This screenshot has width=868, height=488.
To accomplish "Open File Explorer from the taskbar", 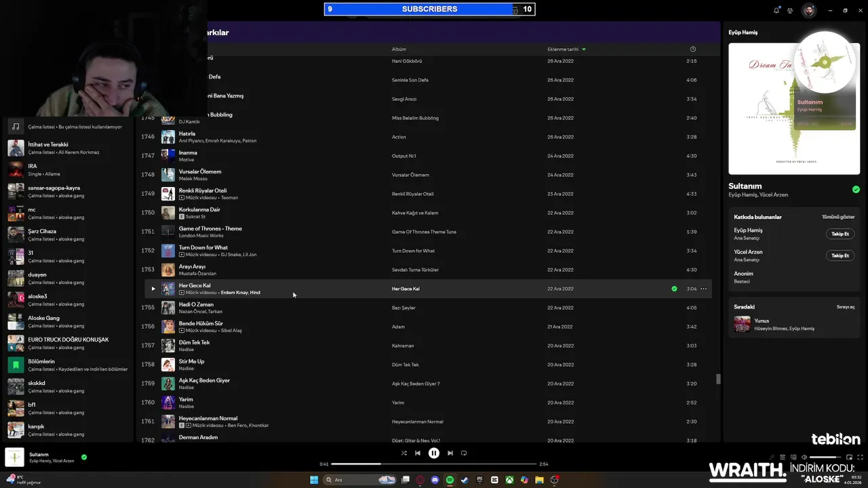I will tap(539, 480).
